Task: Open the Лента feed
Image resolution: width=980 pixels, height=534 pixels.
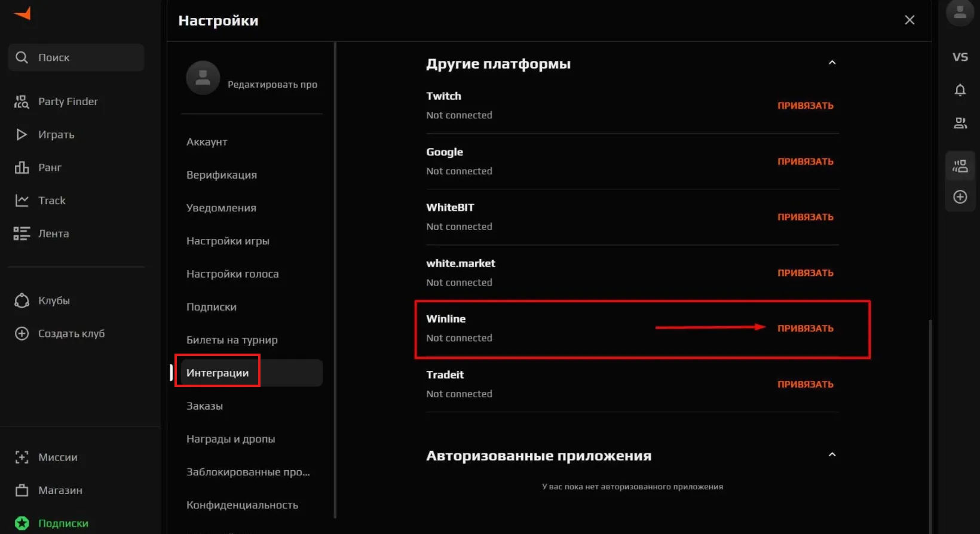Action: tap(53, 234)
